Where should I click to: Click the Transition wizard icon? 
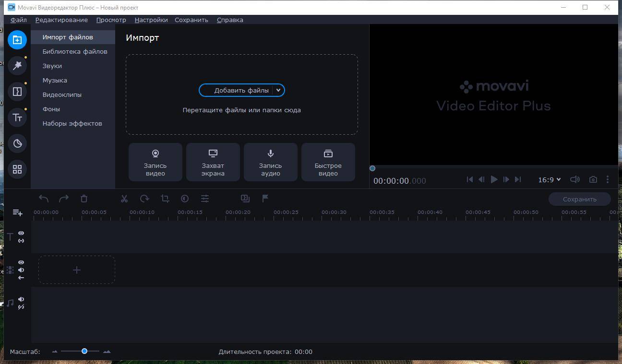click(245, 198)
